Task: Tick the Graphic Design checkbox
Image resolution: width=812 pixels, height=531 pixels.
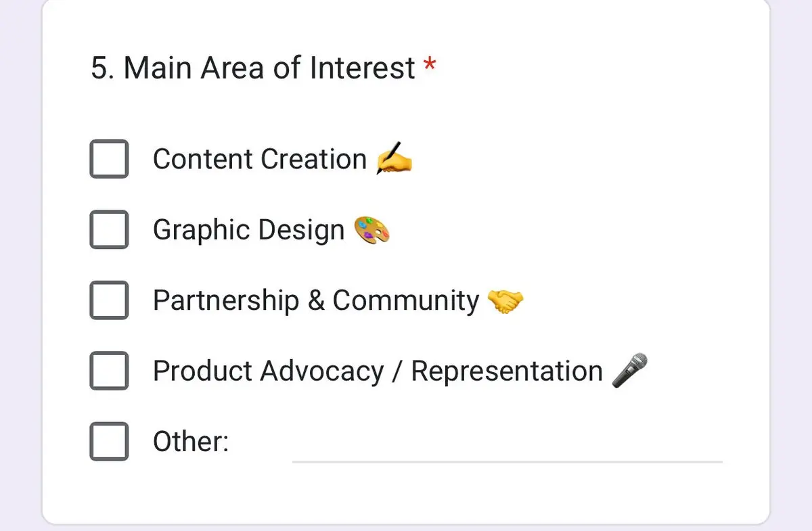Action: (109, 229)
